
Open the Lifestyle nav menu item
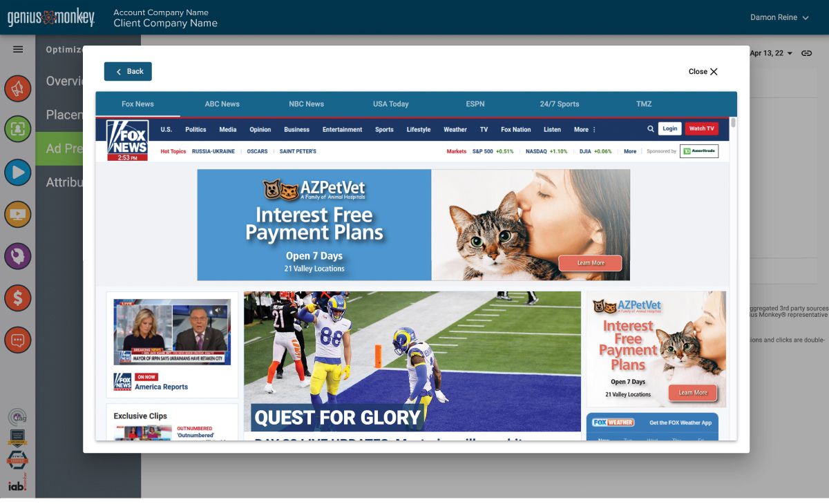pyautogui.click(x=418, y=129)
